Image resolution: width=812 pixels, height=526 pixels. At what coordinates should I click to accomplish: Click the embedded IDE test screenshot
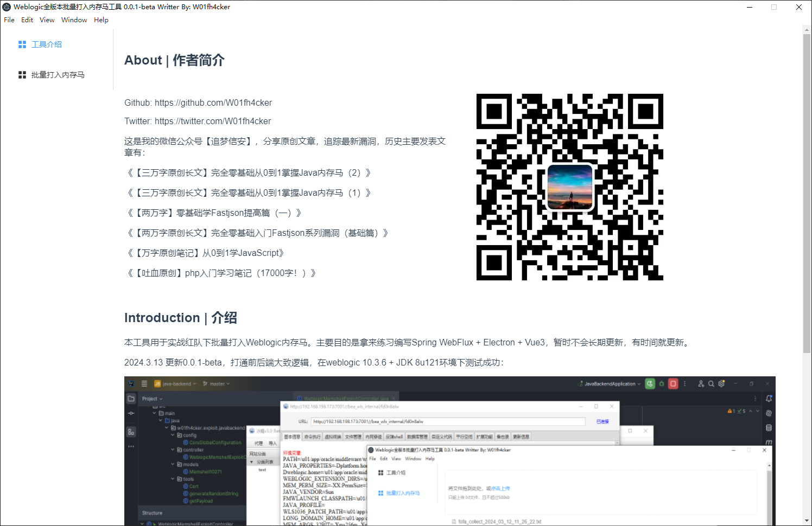(x=449, y=451)
